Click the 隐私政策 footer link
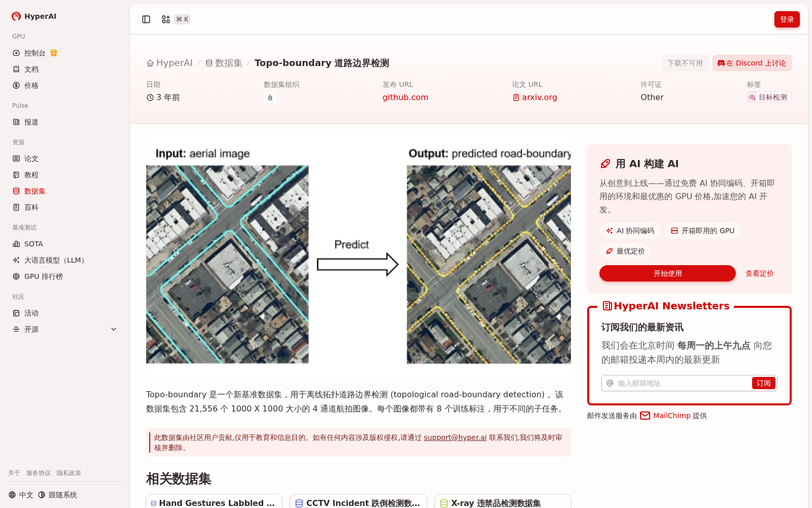This screenshot has width=812, height=508. click(x=69, y=473)
